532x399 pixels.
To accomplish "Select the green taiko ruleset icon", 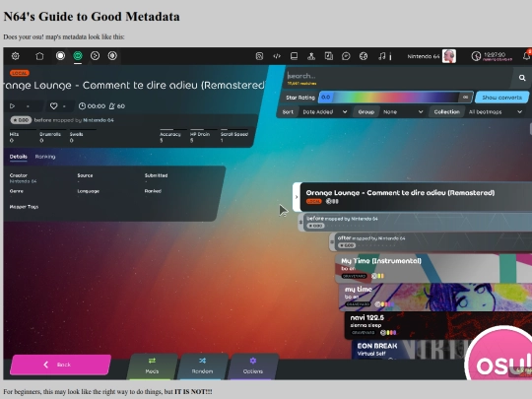I will [78, 55].
